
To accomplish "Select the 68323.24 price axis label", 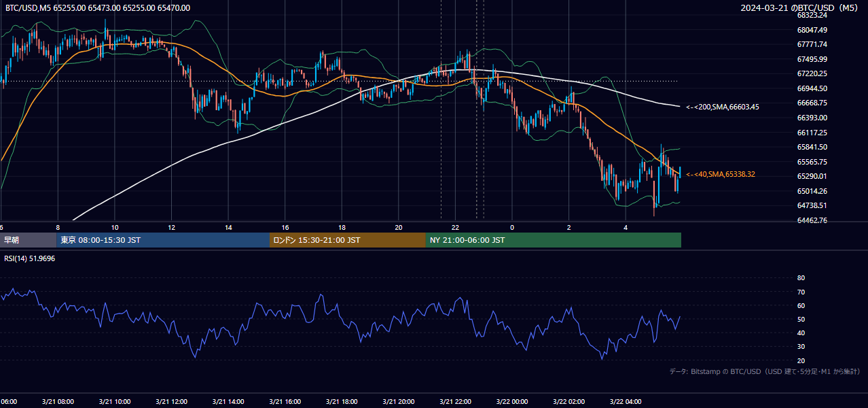I will [x=812, y=15].
